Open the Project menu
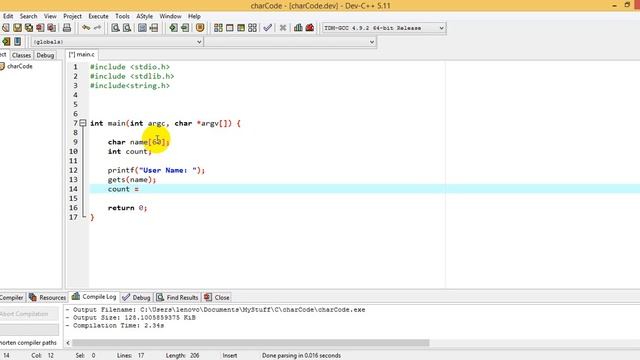 (x=72, y=16)
